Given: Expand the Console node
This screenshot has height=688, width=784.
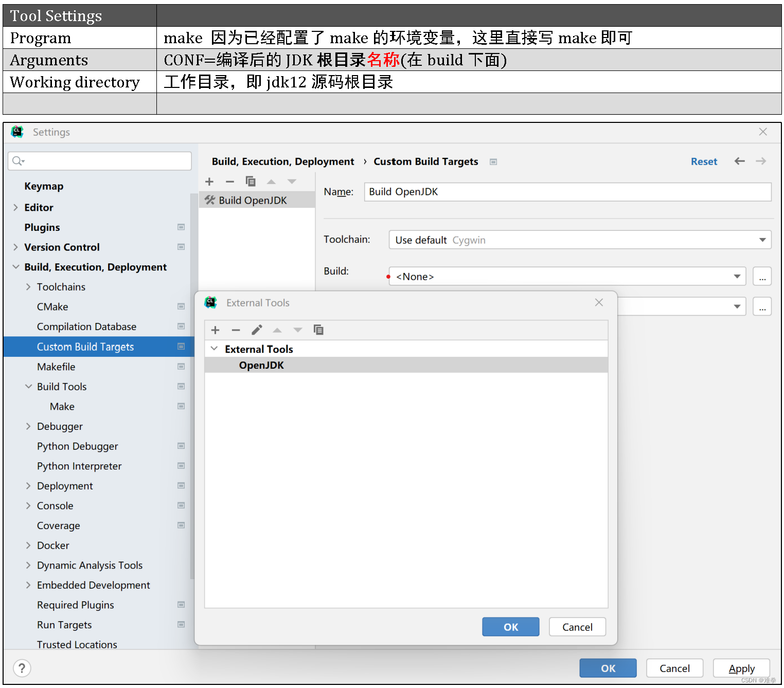Looking at the screenshot, I should (x=28, y=506).
